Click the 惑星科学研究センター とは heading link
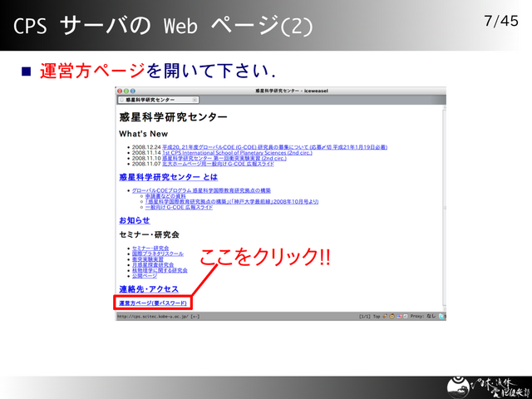The width and height of the screenshot is (532, 399). point(169,177)
